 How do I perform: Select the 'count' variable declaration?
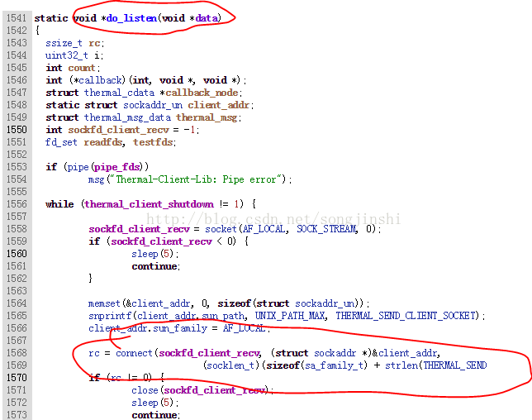point(82,68)
